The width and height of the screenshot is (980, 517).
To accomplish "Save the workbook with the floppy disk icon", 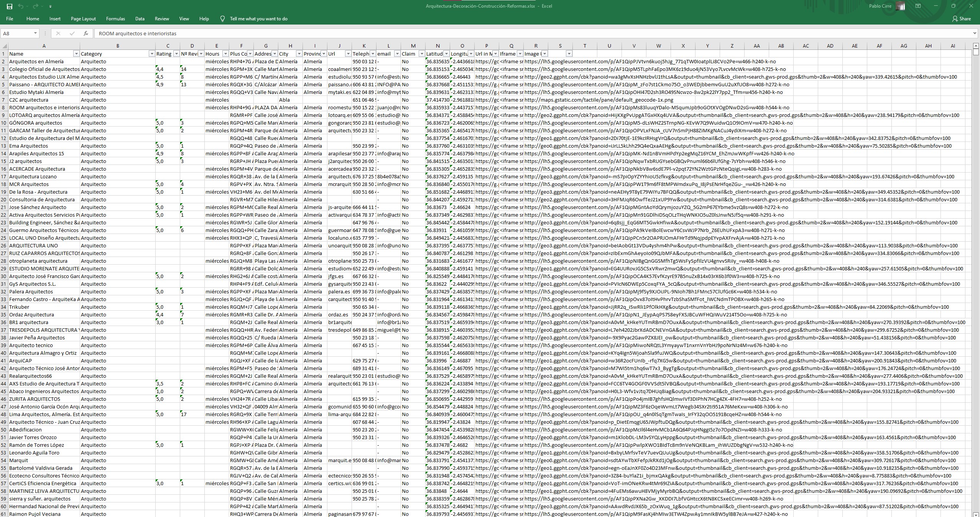I will [x=10, y=6].
